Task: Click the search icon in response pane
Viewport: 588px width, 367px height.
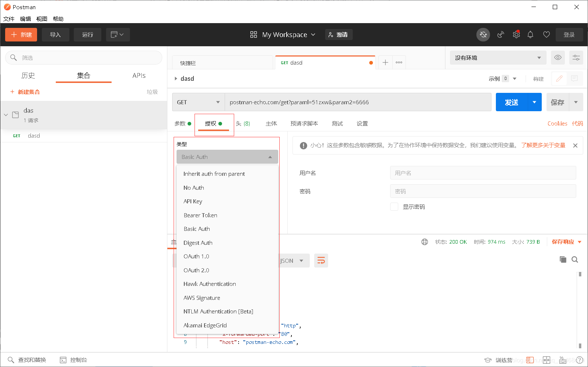Action: (x=575, y=259)
